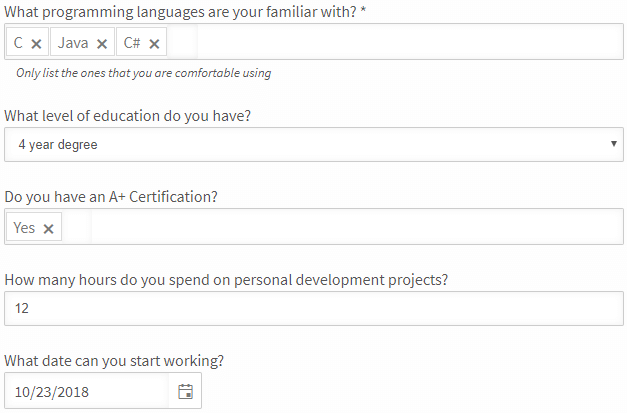Focus the personal development hours field

(314, 308)
